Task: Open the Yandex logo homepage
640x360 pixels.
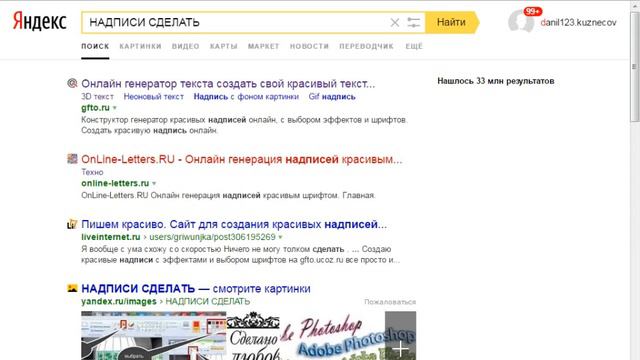Action: click(x=40, y=22)
